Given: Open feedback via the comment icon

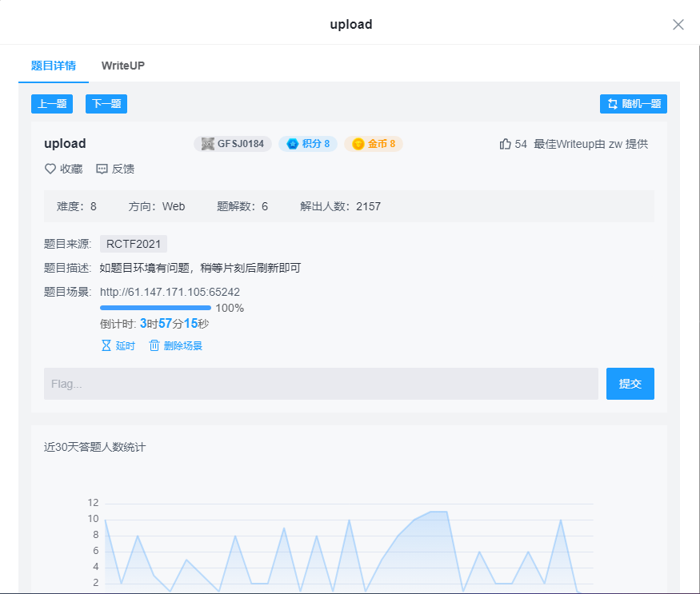Looking at the screenshot, I should point(102,169).
